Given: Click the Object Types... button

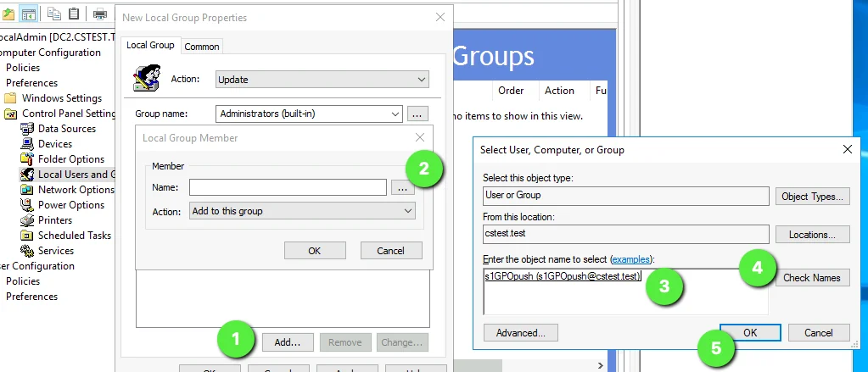Looking at the screenshot, I should pyautogui.click(x=812, y=197).
